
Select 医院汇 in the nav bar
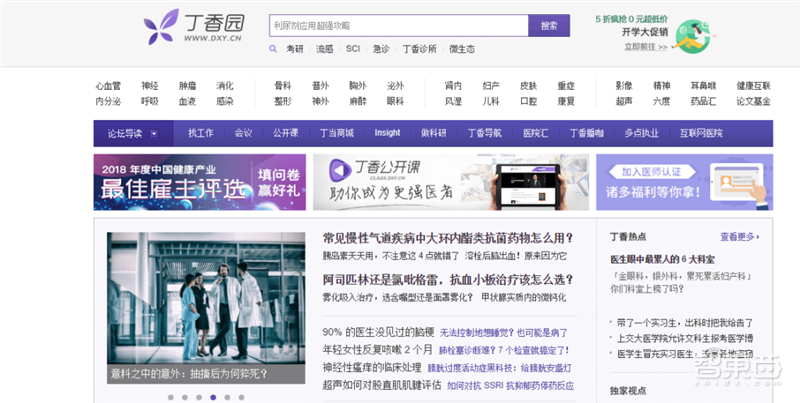[536, 133]
